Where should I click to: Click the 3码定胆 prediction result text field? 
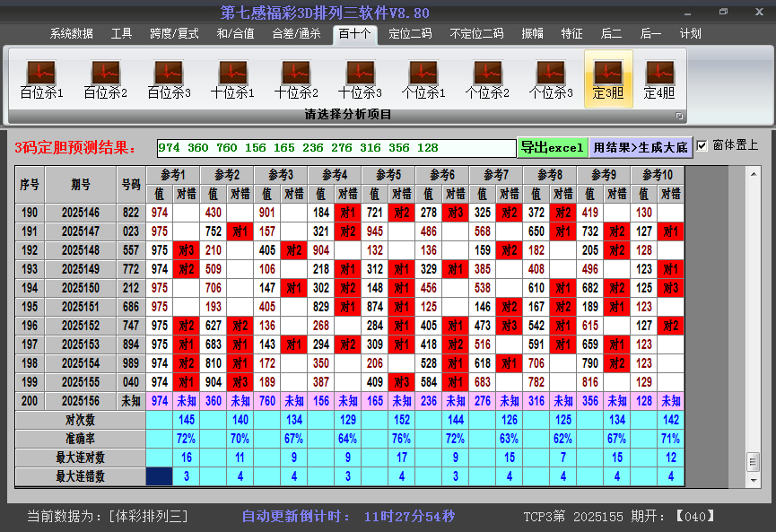(336, 147)
